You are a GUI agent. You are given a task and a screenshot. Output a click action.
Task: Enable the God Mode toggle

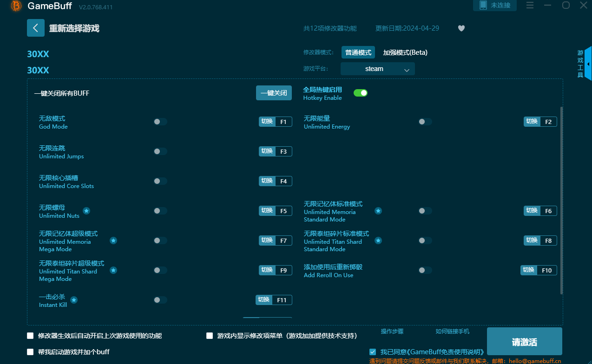[160, 122]
